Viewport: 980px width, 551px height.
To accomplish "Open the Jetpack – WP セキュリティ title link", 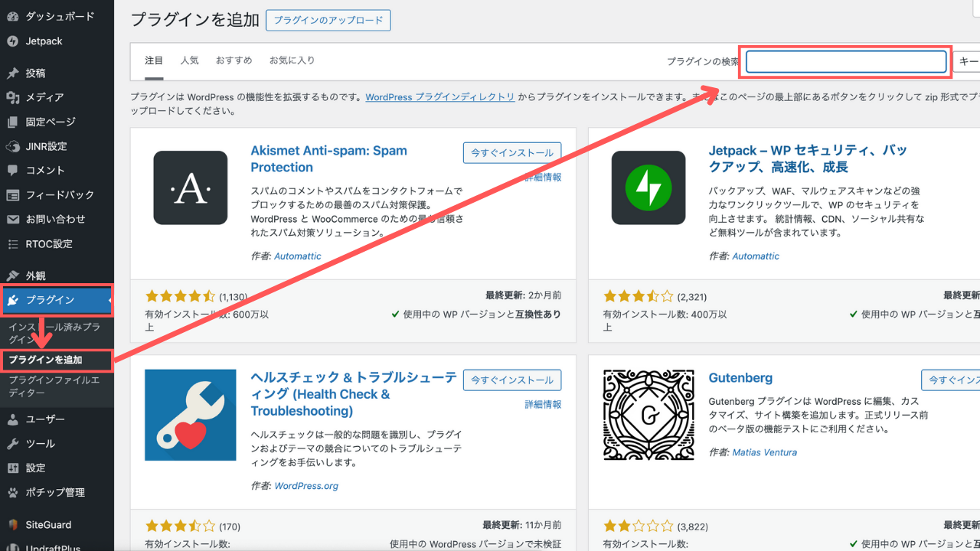I will 808,159.
